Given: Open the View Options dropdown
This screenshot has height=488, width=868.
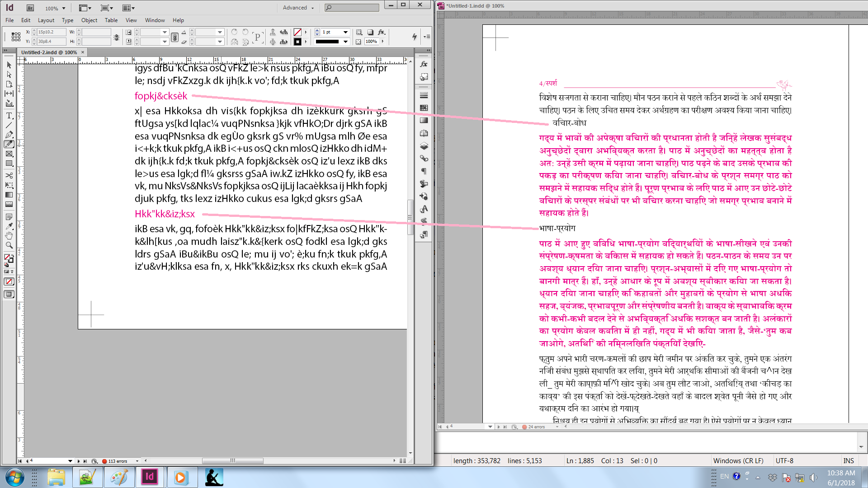Looking at the screenshot, I should tap(85, 8).
